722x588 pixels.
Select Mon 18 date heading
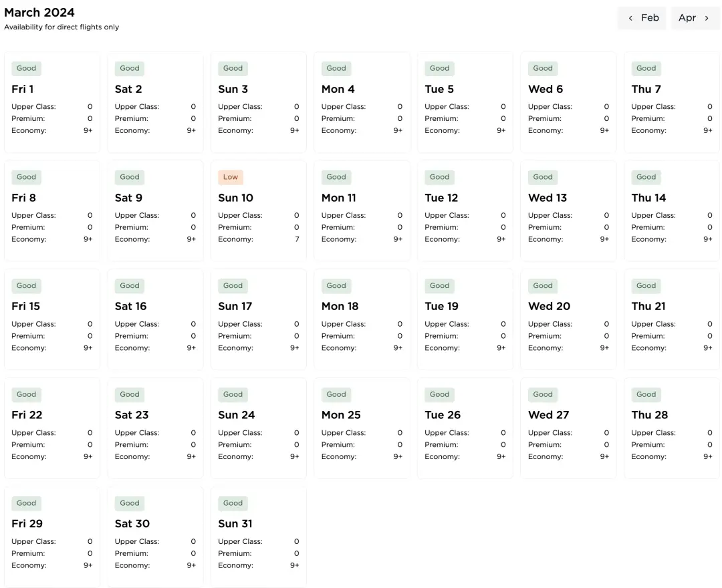tap(340, 307)
